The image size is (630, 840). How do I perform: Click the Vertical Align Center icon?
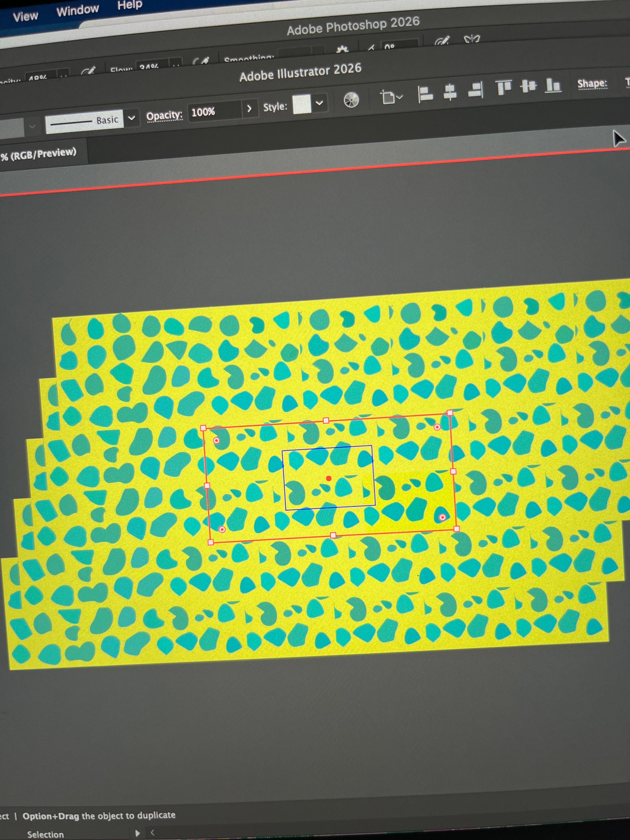point(528,86)
